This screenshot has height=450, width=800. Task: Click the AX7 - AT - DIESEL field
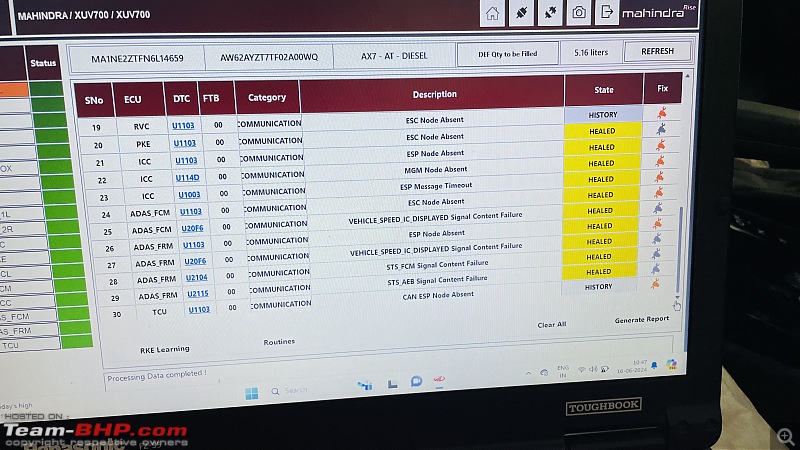pyautogui.click(x=394, y=56)
